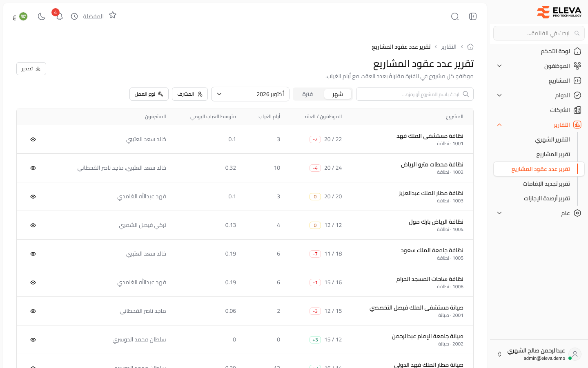Switch language via Saudi flag icon
Image resolution: width=588 pixels, height=368 pixels.
click(23, 16)
